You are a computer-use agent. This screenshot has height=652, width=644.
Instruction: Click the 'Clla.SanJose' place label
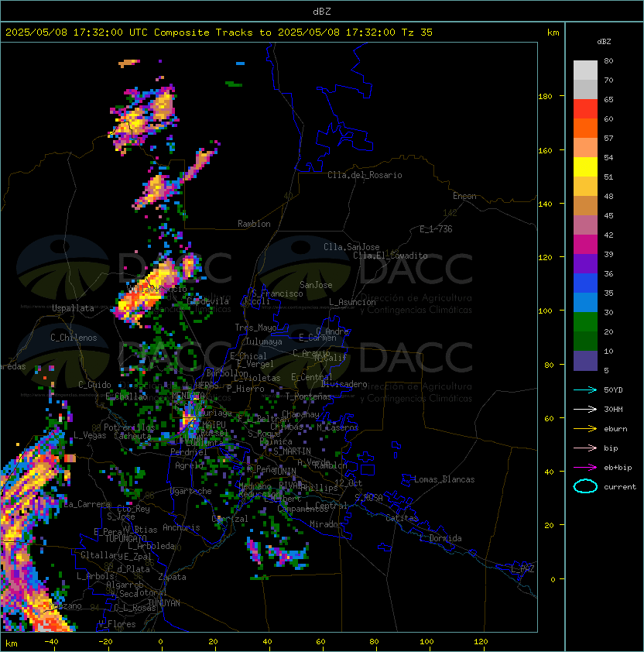(x=351, y=247)
